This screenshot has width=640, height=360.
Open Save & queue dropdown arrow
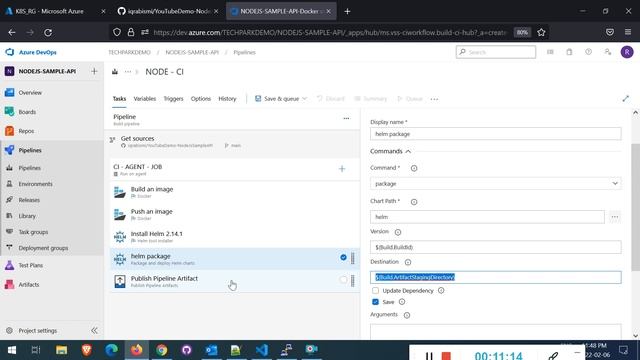click(x=304, y=99)
